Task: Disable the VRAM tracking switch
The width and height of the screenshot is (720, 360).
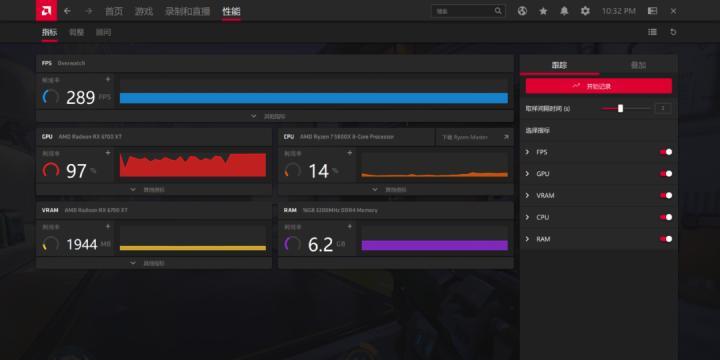Action: point(666,196)
